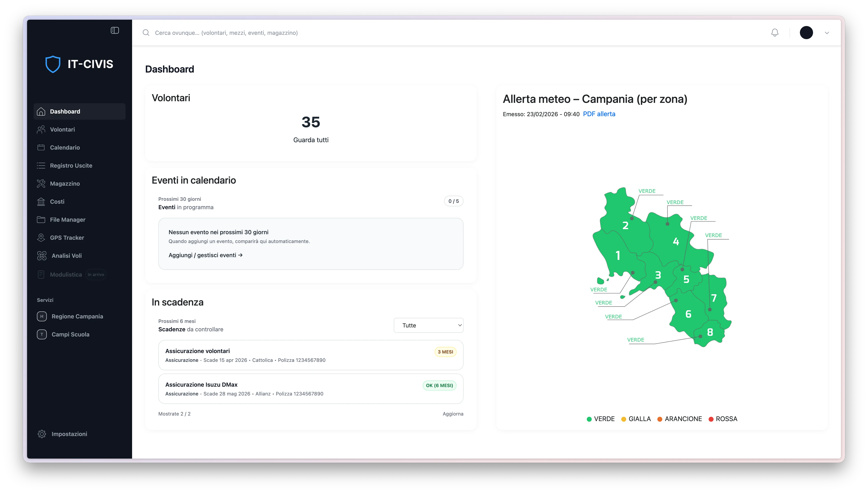The image size is (868, 493).
Task: Click the volunteer count 35
Action: point(311,122)
